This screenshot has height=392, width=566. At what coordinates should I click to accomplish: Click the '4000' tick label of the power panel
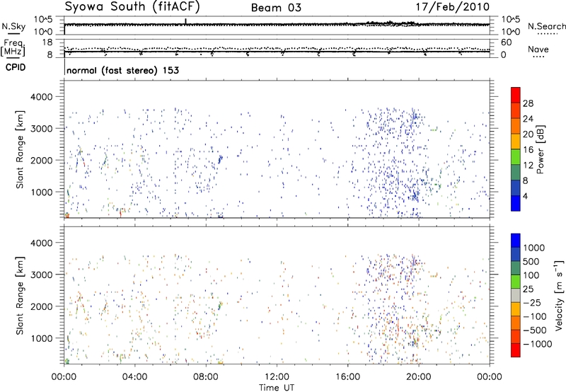(42, 97)
